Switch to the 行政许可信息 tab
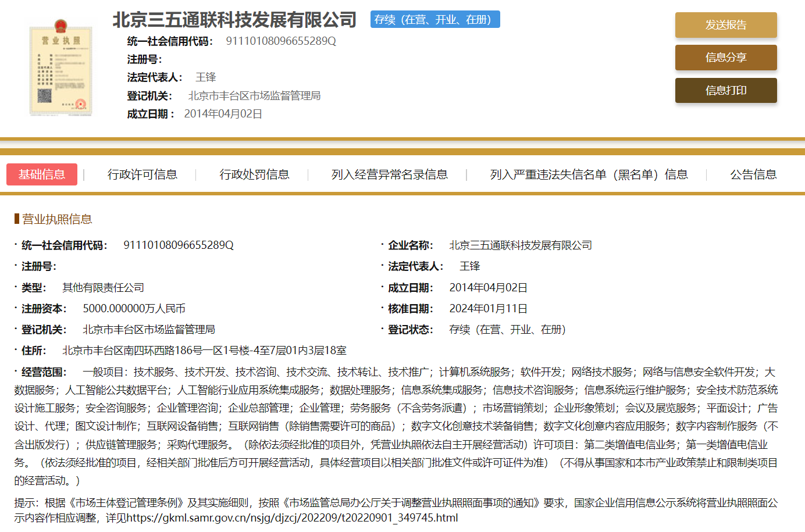Viewport: 805px width, 532px height. [x=143, y=174]
